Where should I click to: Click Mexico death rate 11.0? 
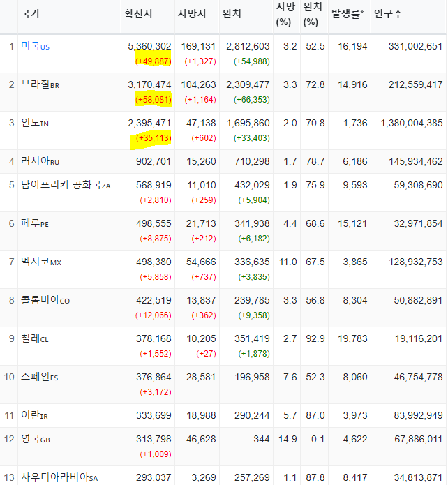pos(288,262)
